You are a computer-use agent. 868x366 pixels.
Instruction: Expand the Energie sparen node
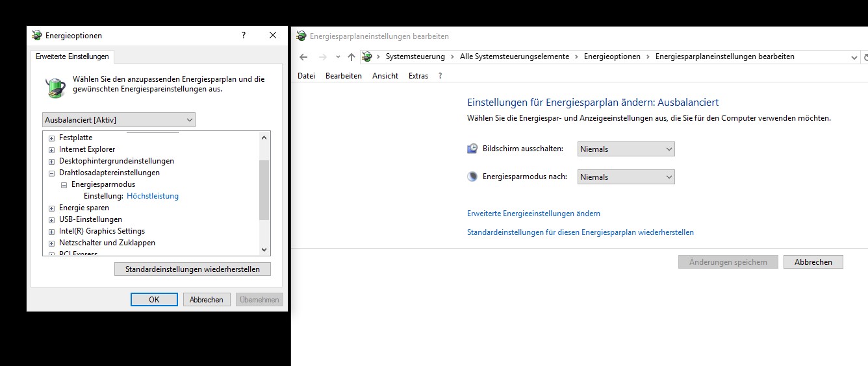pos(52,208)
